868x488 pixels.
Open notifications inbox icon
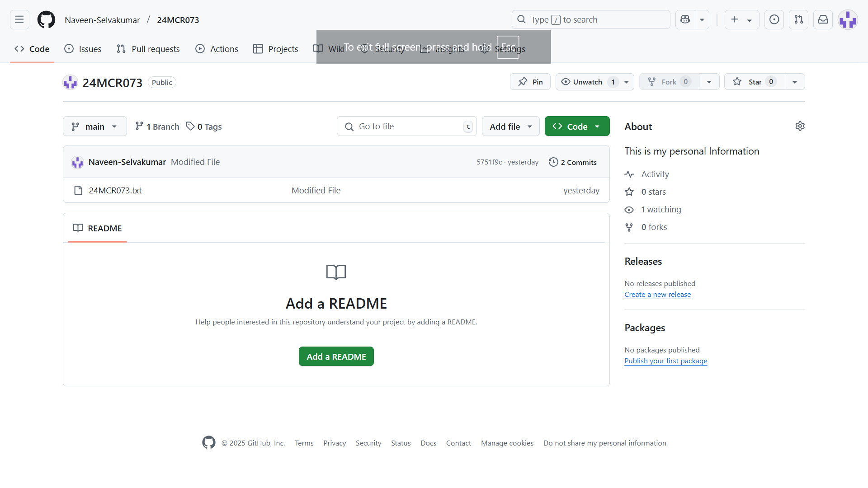click(823, 19)
